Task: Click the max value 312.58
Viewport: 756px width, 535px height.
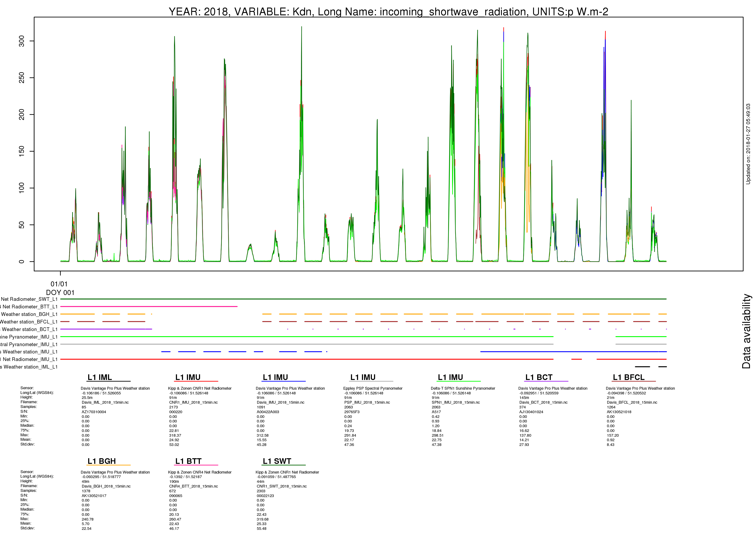Action: (x=263, y=436)
